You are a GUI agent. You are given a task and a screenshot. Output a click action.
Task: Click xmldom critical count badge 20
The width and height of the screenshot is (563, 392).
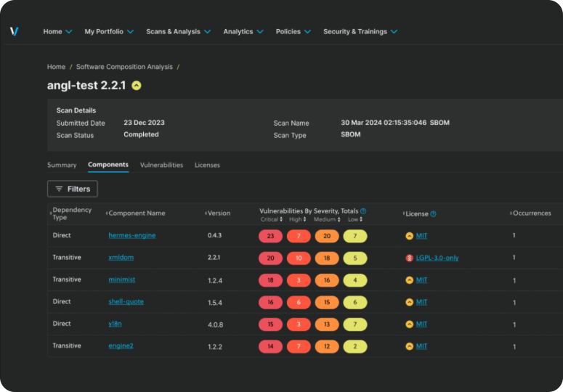[x=270, y=258]
